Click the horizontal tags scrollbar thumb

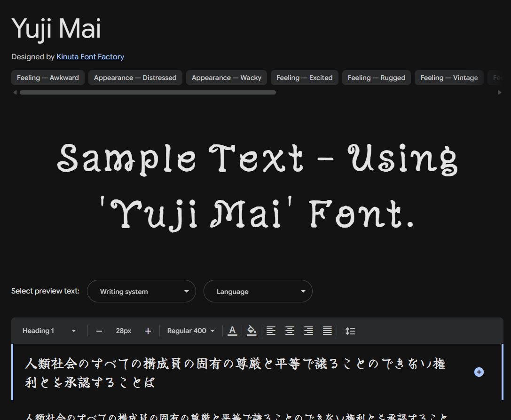[x=148, y=93]
